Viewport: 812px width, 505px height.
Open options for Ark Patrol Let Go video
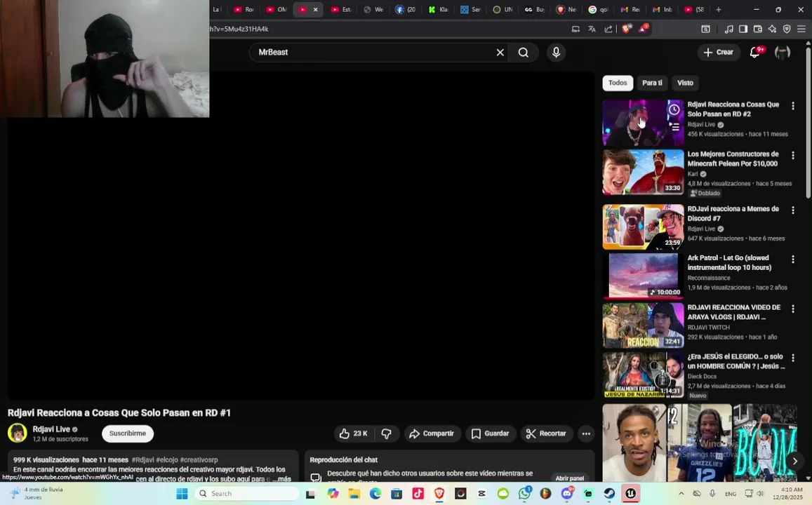coord(793,260)
